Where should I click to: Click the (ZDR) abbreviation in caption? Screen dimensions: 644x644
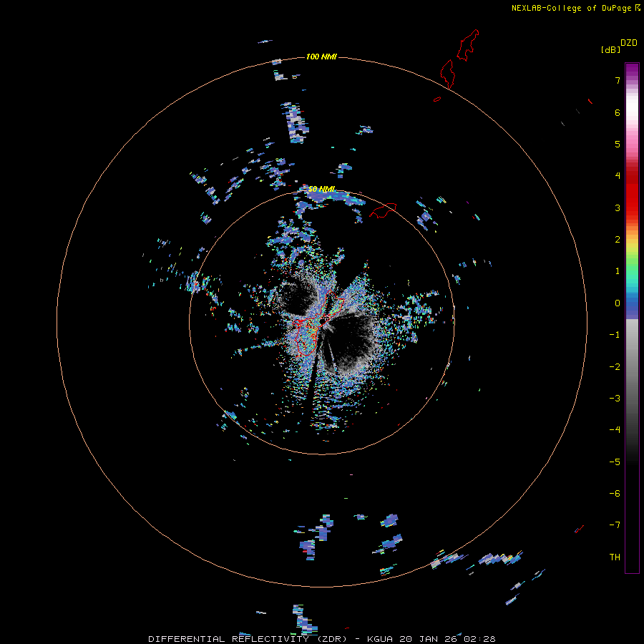click(x=332, y=639)
